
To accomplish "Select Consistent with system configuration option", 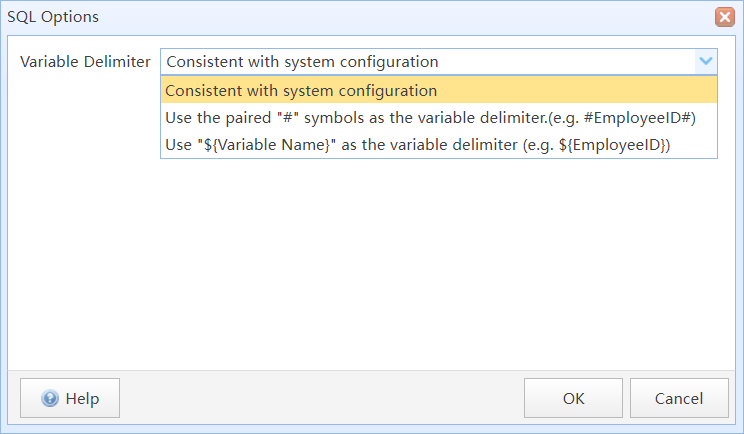I will [x=438, y=90].
